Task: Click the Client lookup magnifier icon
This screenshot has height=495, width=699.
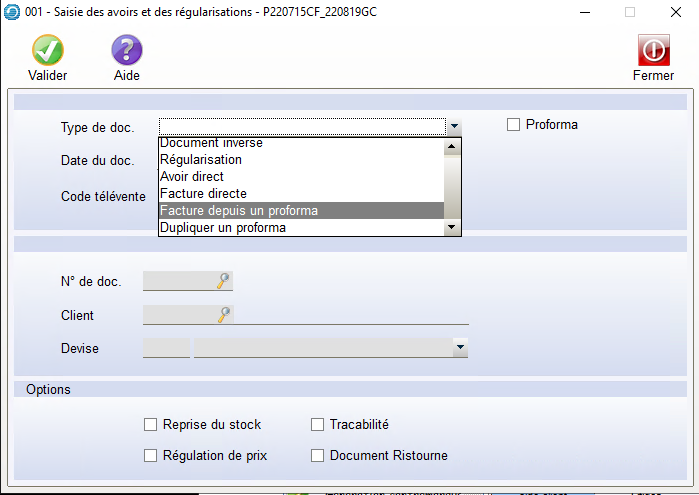Action: pyautogui.click(x=223, y=315)
